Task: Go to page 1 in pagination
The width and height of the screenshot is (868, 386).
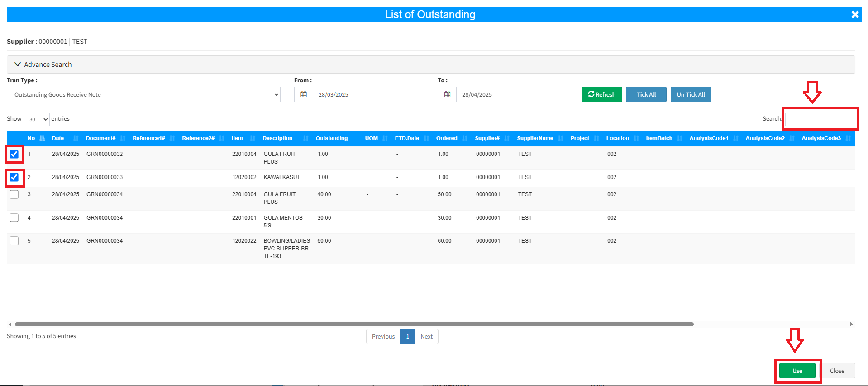Action: click(407, 336)
